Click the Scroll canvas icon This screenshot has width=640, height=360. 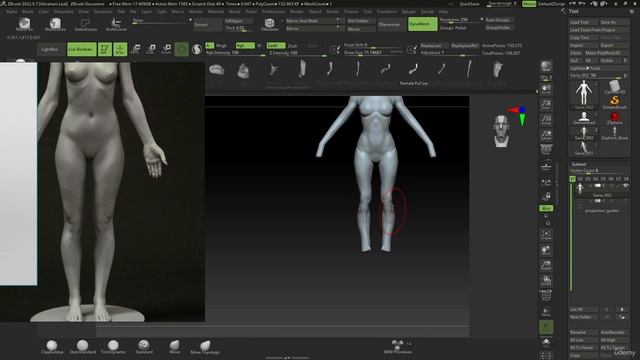(x=546, y=89)
